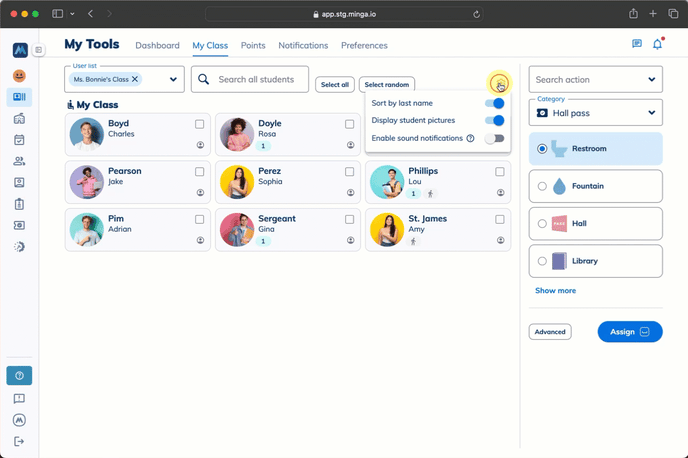Screen dimensions: 688x458
Task: Open the clipboard sidebar icon
Action: [19, 204]
